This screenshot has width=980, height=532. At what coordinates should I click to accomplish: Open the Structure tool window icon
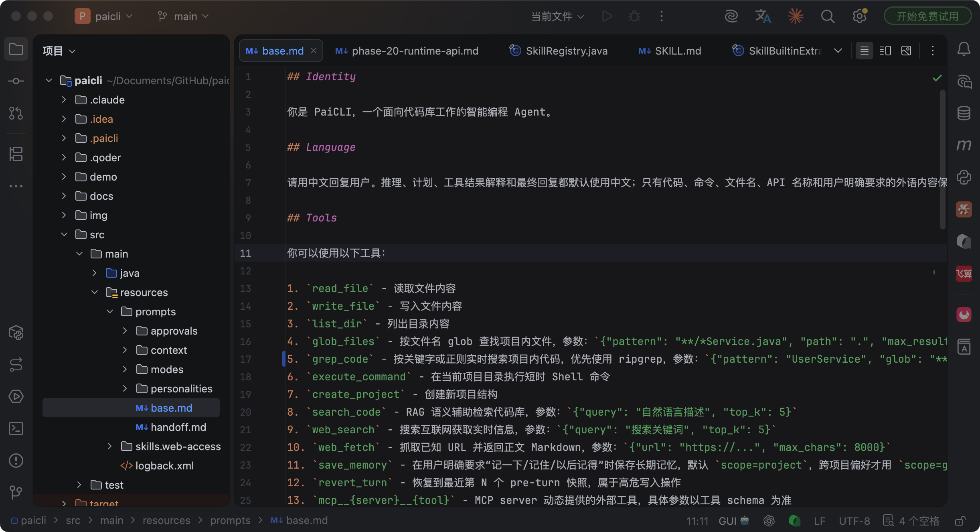coord(16,154)
